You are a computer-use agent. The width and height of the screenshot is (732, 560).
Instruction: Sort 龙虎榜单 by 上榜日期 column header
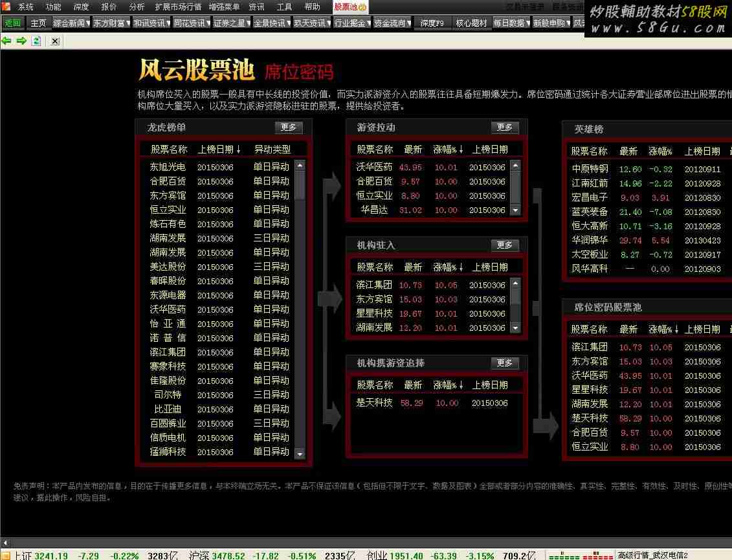coord(219,150)
